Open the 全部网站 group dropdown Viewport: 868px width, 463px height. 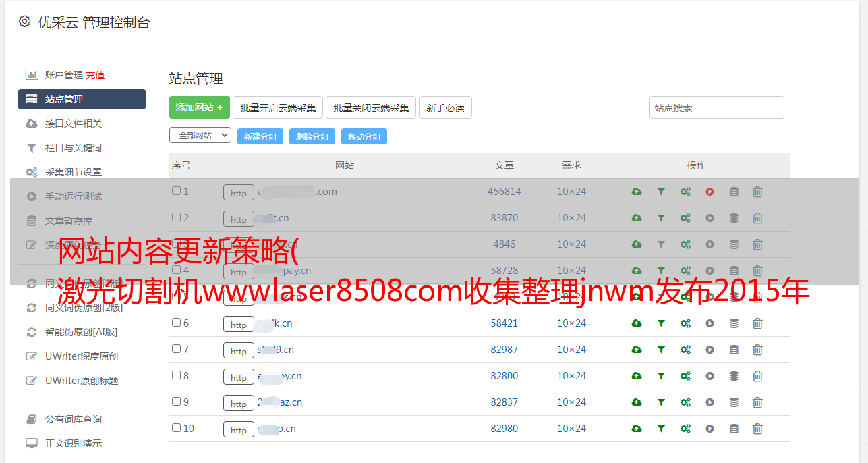(x=200, y=136)
